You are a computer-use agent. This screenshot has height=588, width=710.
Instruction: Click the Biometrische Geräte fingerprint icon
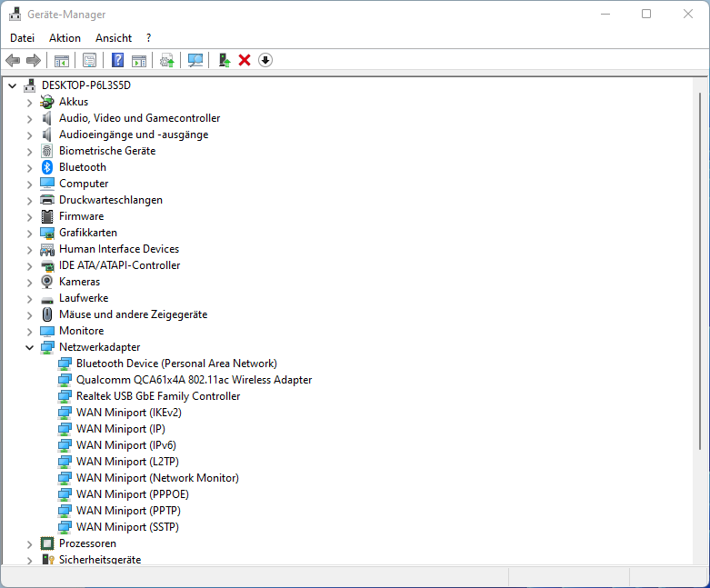pyautogui.click(x=47, y=151)
